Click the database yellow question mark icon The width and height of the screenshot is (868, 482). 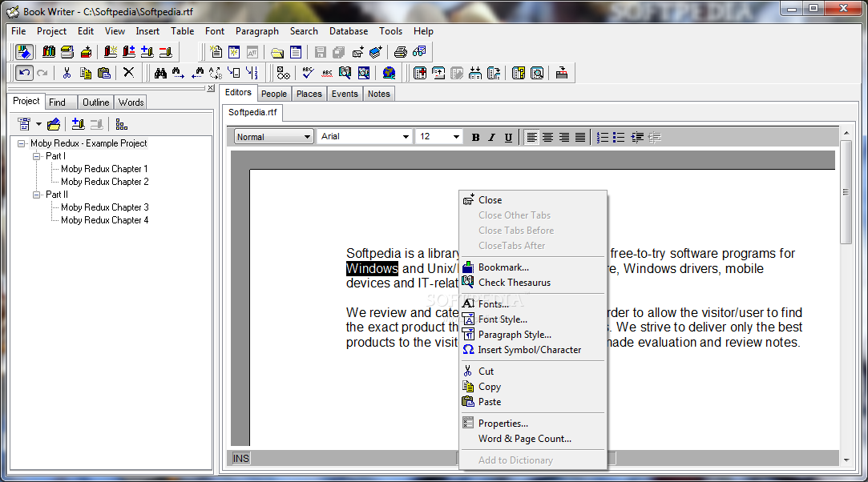(x=518, y=73)
